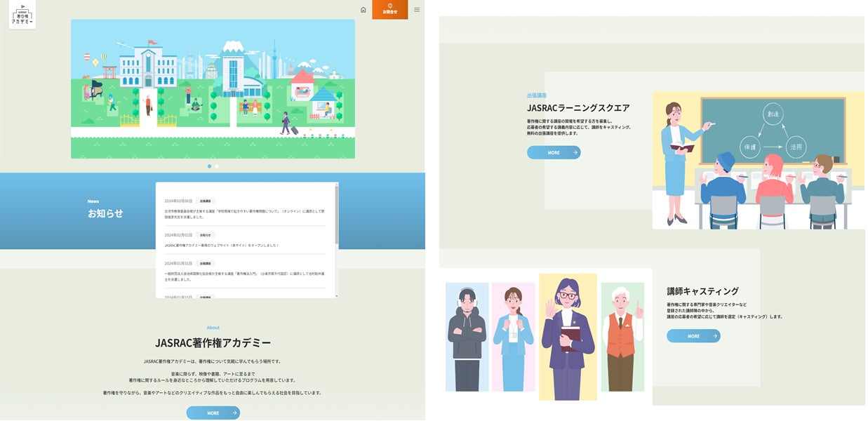
Task: Select the first carousel dot
Action: tap(209, 166)
